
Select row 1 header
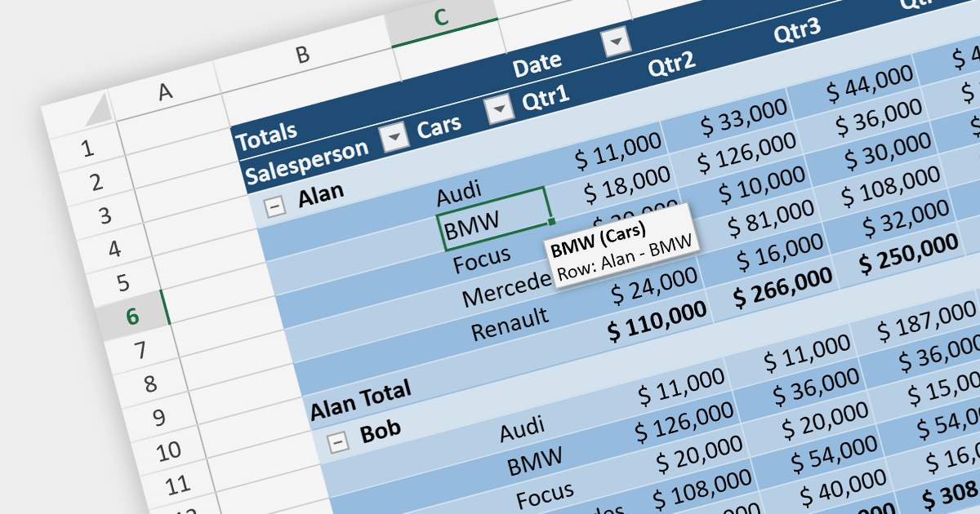[x=88, y=149]
